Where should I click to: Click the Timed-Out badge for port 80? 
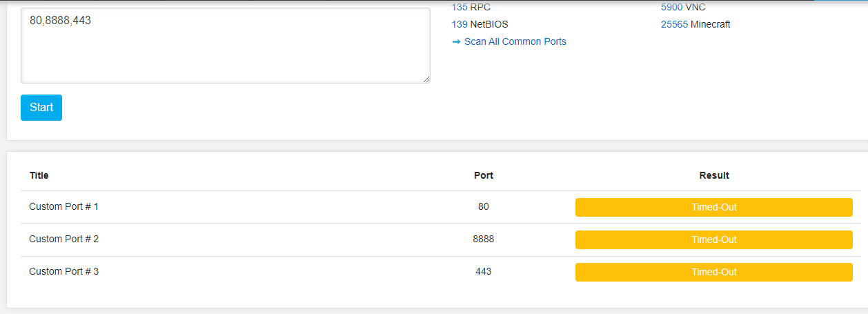[714, 207]
